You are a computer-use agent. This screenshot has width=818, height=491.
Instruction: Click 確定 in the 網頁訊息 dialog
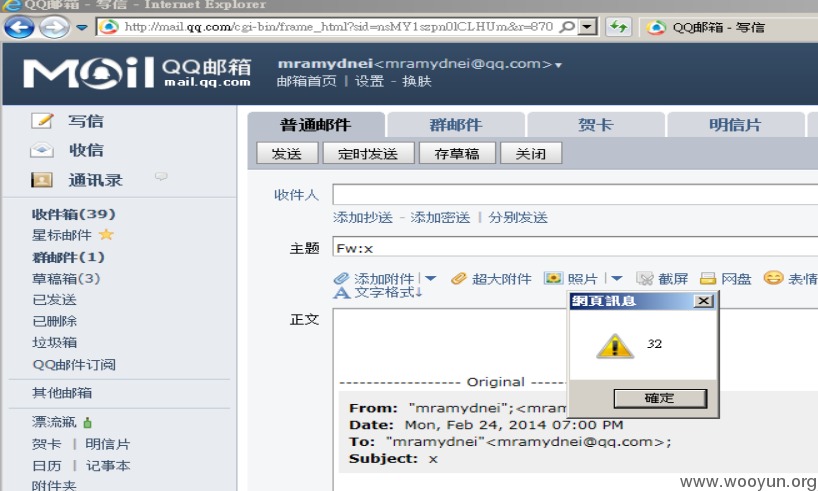tap(660, 399)
